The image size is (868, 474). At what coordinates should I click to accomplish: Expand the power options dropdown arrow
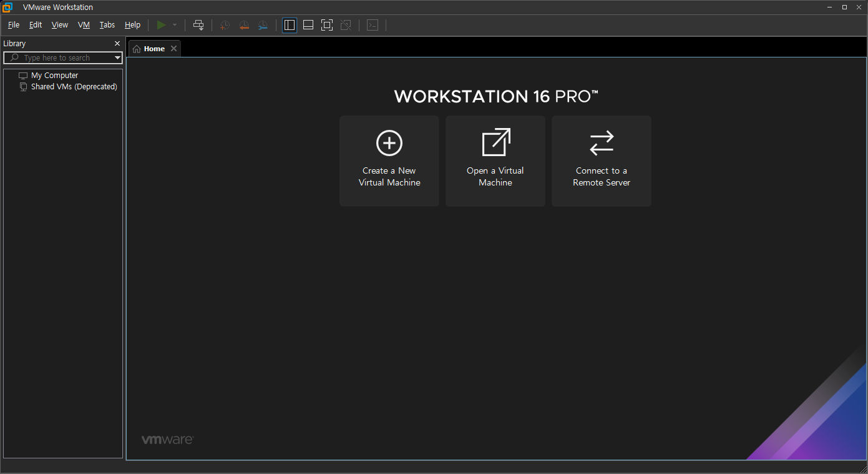click(x=175, y=25)
